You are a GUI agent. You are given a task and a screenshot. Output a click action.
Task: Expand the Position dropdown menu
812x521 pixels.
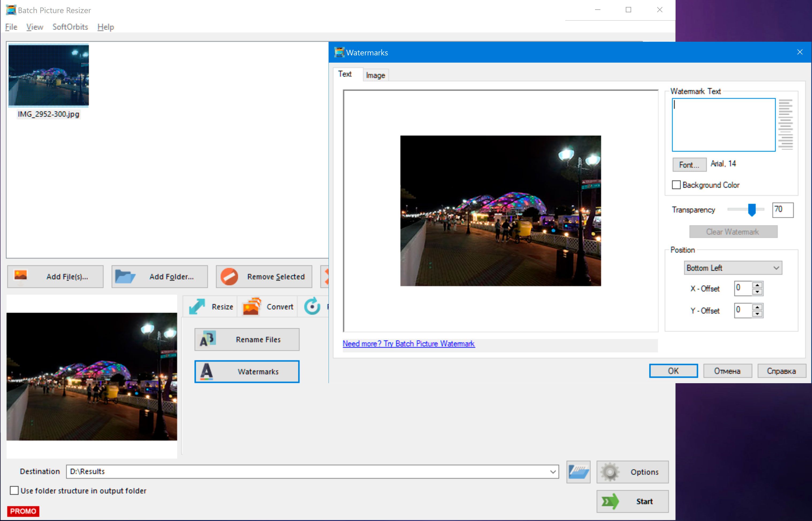tap(732, 268)
